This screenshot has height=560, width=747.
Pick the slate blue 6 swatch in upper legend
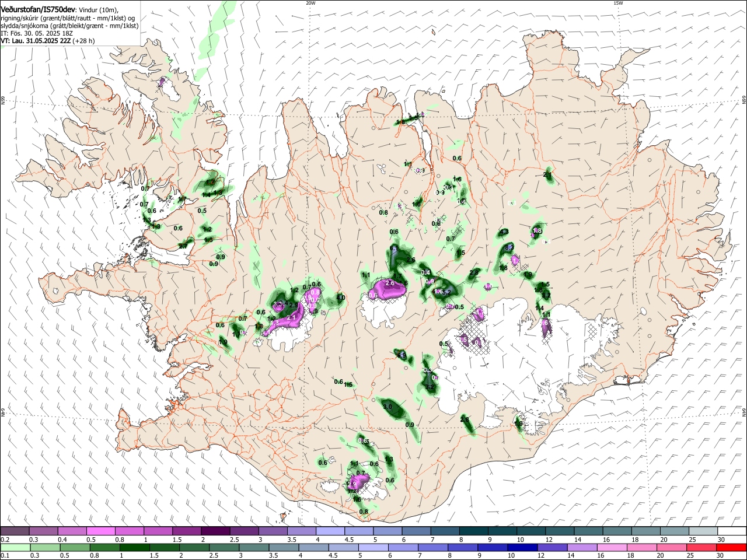coord(416,531)
